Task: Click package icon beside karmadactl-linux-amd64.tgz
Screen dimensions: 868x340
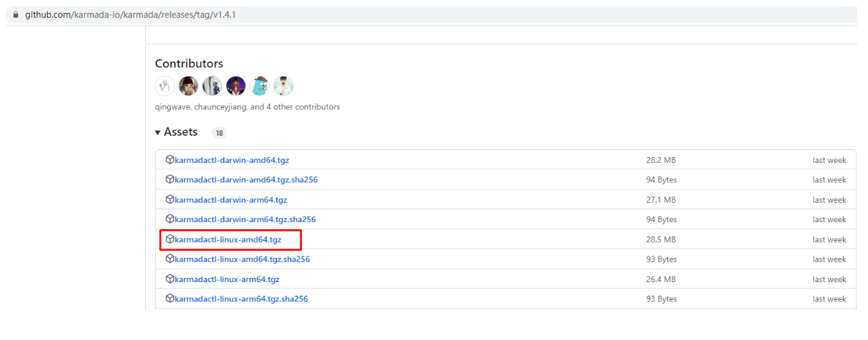Action: [170, 239]
